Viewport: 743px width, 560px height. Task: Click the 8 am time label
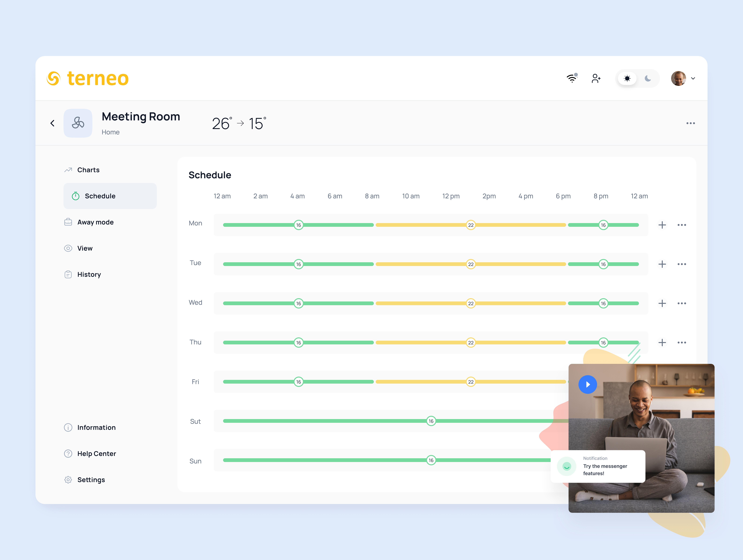coord(372,196)
